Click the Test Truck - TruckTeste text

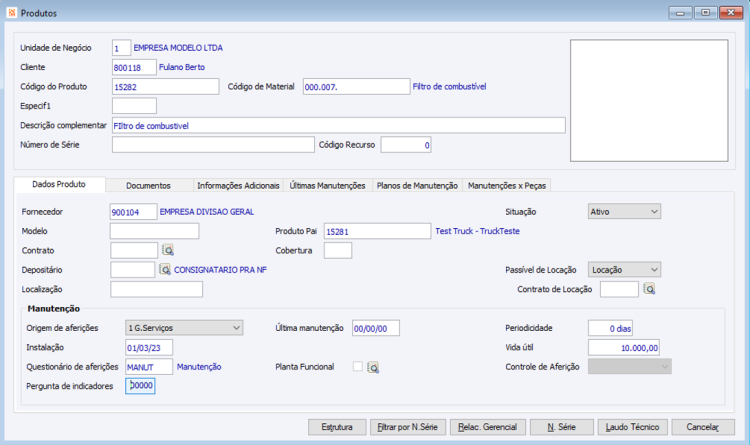click(477, 231)
